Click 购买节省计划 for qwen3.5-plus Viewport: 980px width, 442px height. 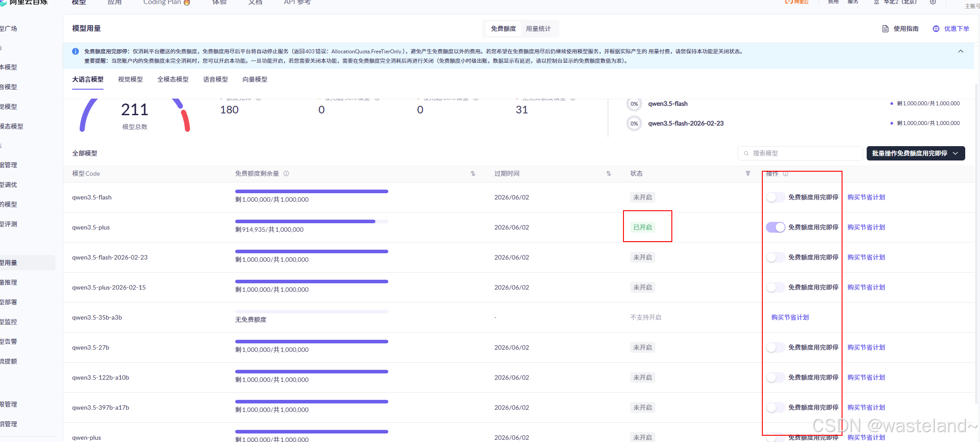[x=866, y=227]
